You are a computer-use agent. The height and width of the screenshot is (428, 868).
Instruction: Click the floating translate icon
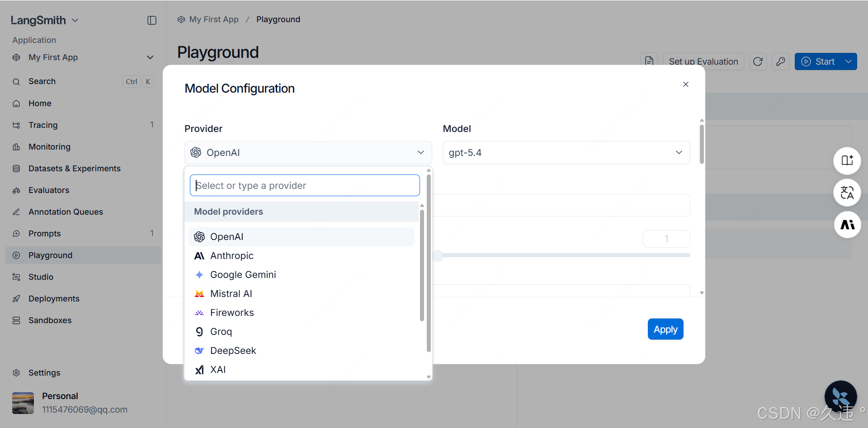click(847, 193)
